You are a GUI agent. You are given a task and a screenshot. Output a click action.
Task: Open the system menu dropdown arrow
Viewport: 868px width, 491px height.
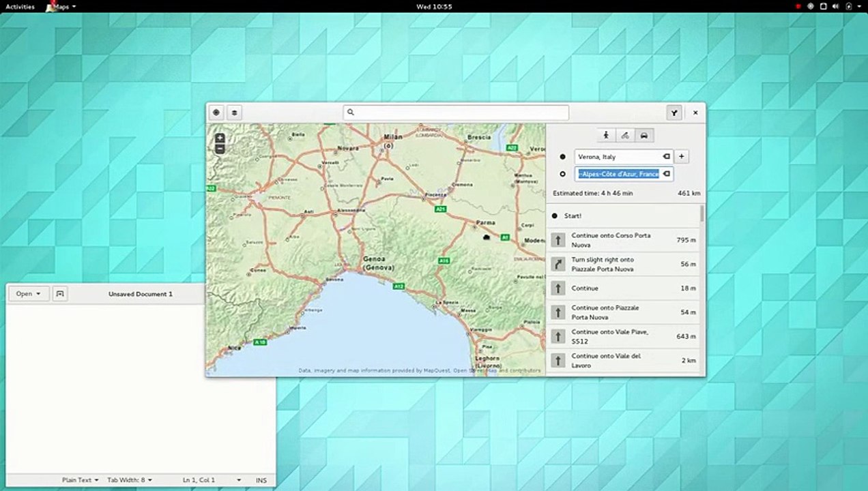(858, 6)
